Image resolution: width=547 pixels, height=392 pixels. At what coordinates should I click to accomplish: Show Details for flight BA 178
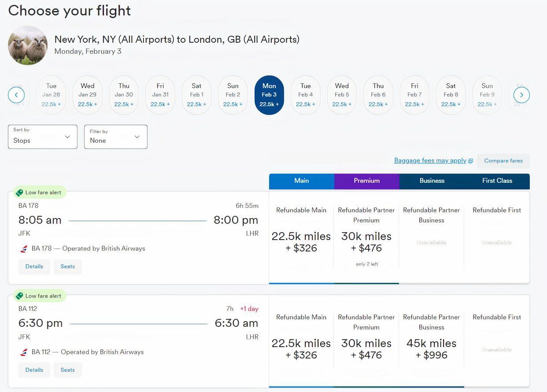pos(34,266)
